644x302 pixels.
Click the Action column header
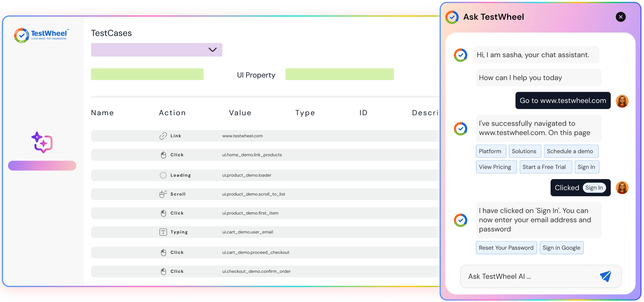coord(172,113)
